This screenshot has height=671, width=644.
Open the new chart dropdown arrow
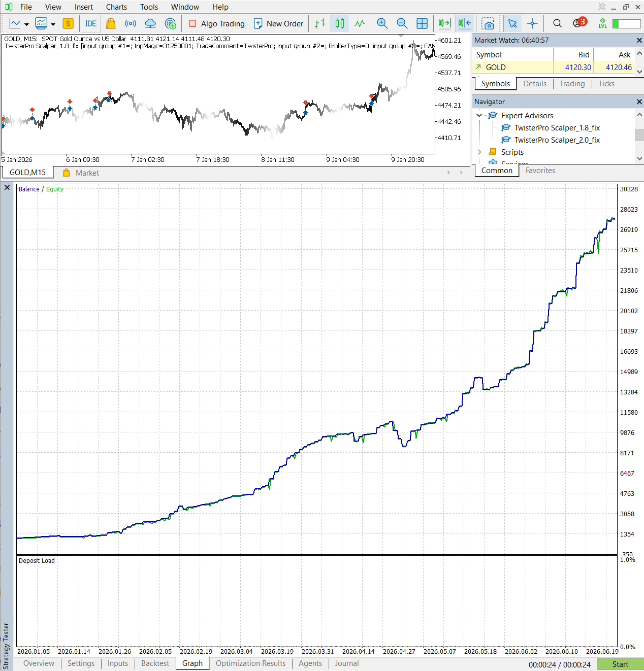click(x=26, y=24)
